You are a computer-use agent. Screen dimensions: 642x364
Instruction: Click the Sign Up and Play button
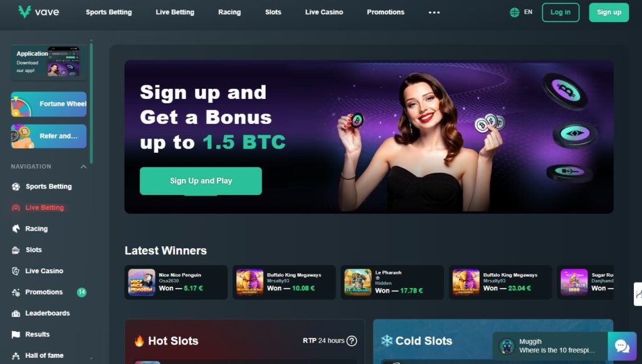click(201, 181)
